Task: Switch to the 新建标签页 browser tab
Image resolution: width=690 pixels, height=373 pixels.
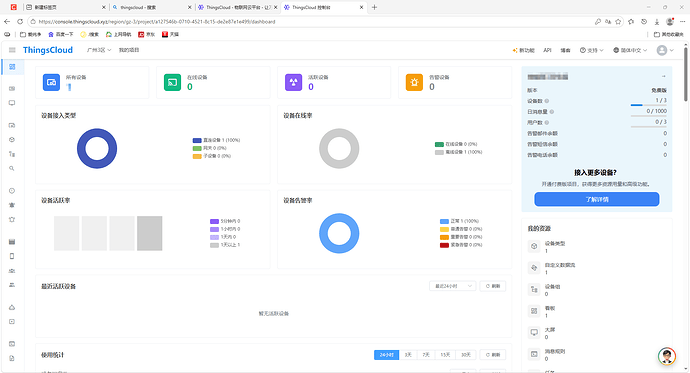Action: pos(66,7)
